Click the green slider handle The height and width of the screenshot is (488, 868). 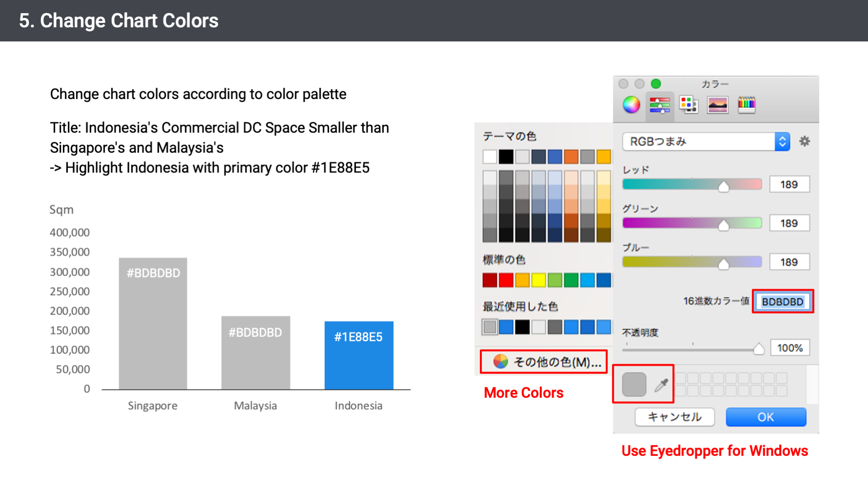(x=723, y=225)
